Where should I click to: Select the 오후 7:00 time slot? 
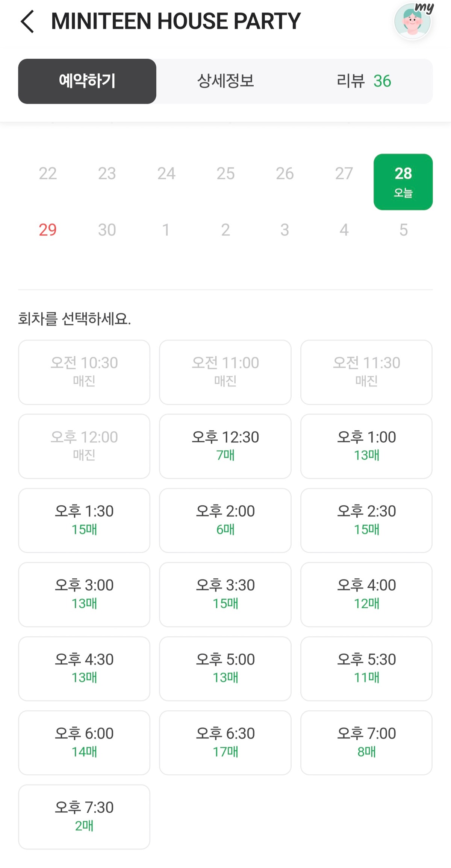pyautogui.click(x=366, y=742)
